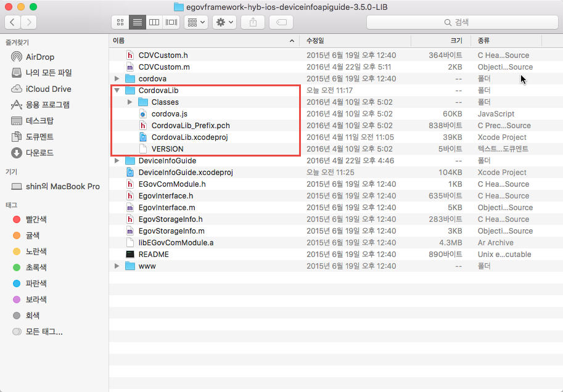Switch to icon view in toolbar
The image size is (563, 392).
[x=120, y=22]
